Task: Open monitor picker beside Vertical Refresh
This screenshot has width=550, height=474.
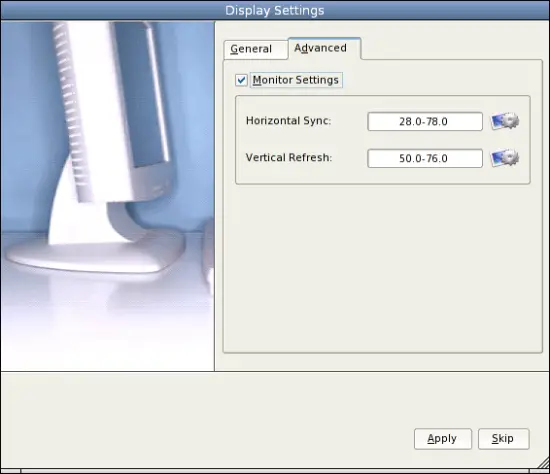Action: (505, 158)
